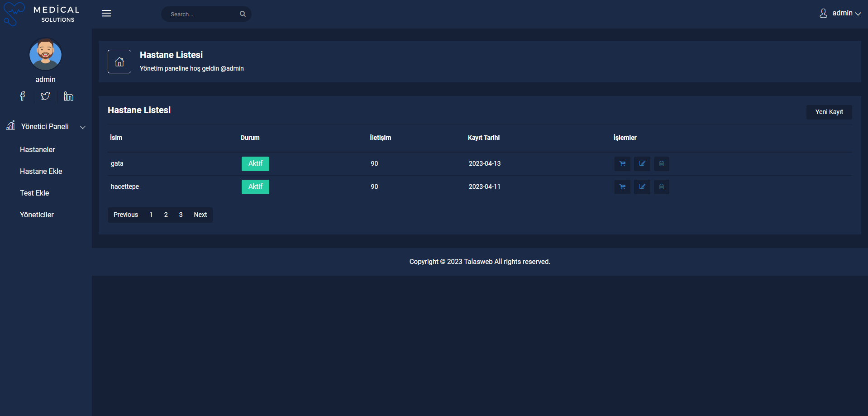Click the hamburger menu icon
This screenshot has width=868, height=416.
tap(106, 14)
